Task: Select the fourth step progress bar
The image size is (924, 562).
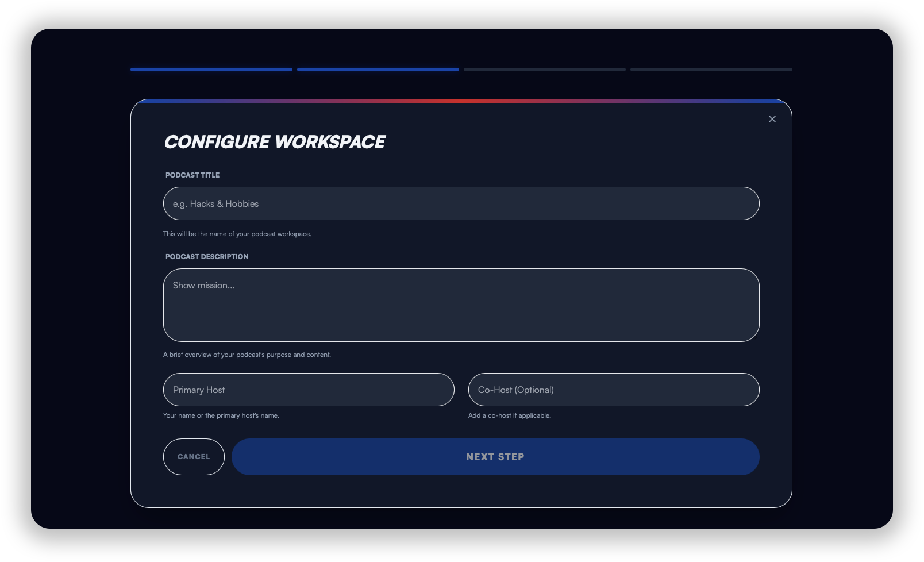Action: (x=711, y=68)
